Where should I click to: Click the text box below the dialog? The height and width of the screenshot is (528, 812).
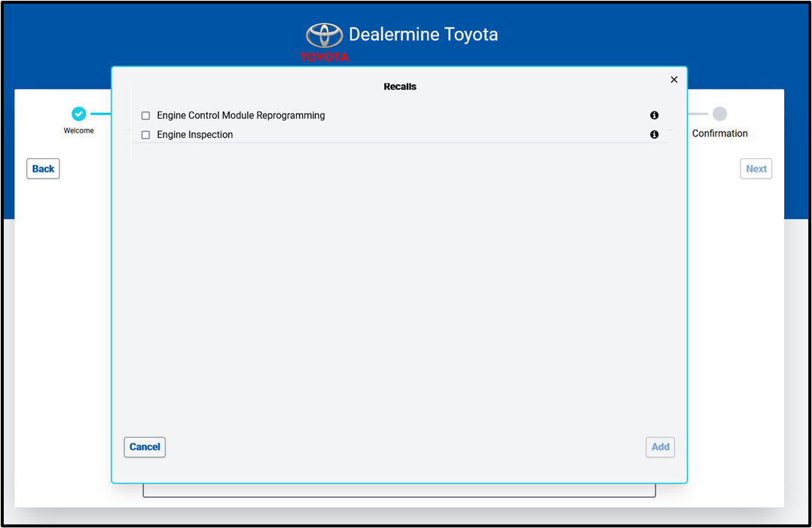[399, 490]
